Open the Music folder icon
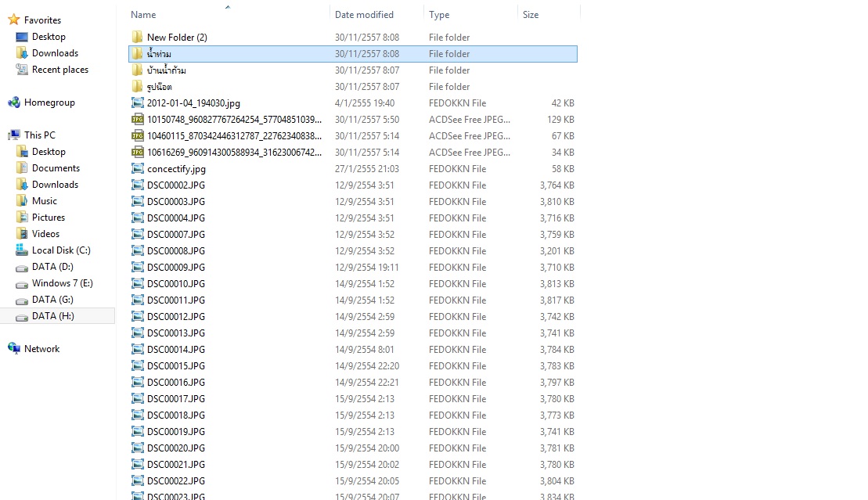Viewport: 868px width, 500px height. click(x=22, y=201)
